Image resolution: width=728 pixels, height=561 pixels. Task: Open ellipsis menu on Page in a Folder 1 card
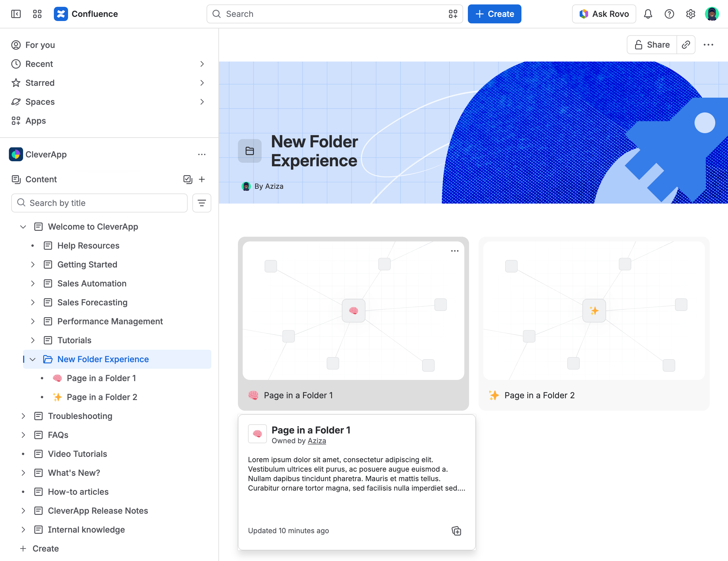click(455, 251)
